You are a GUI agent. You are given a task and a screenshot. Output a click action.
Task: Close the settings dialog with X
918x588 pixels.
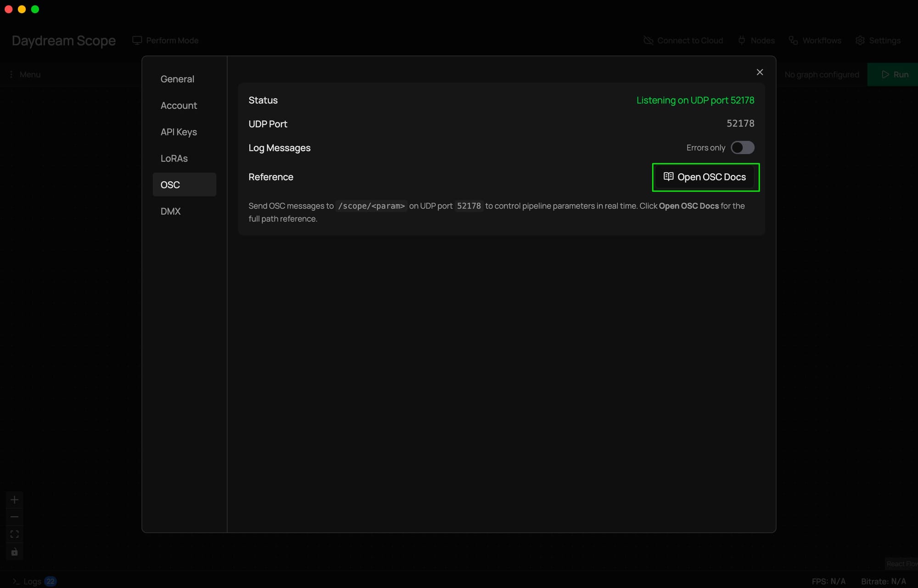(x=760, y=72)
